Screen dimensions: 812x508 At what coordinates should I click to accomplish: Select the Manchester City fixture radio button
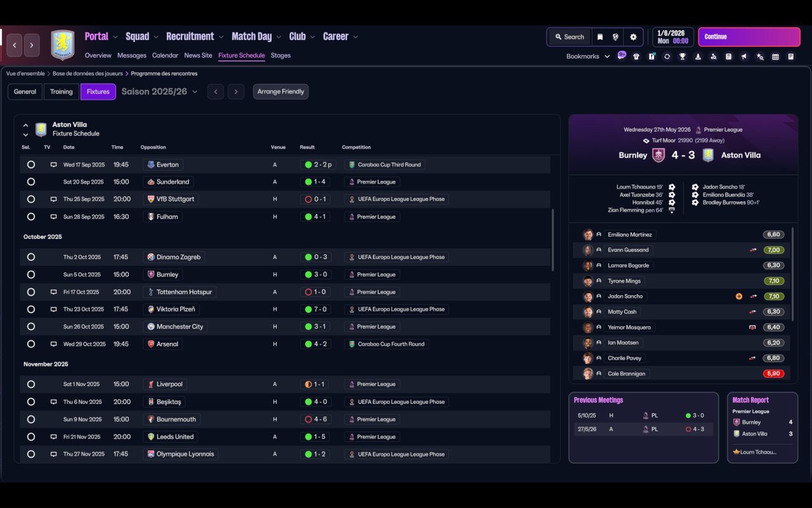30,326
